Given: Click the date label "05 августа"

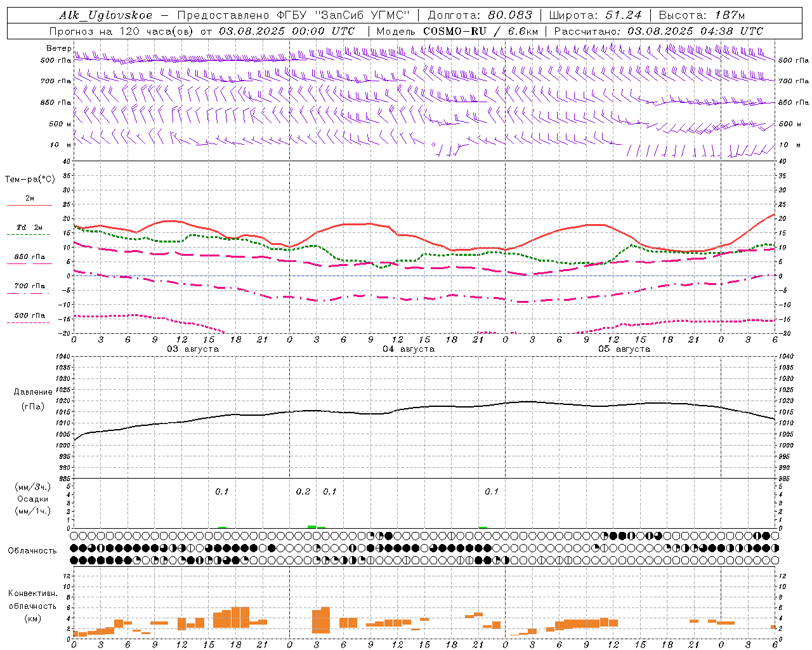Looking at the screenshot, I should (x=624, y=349).
